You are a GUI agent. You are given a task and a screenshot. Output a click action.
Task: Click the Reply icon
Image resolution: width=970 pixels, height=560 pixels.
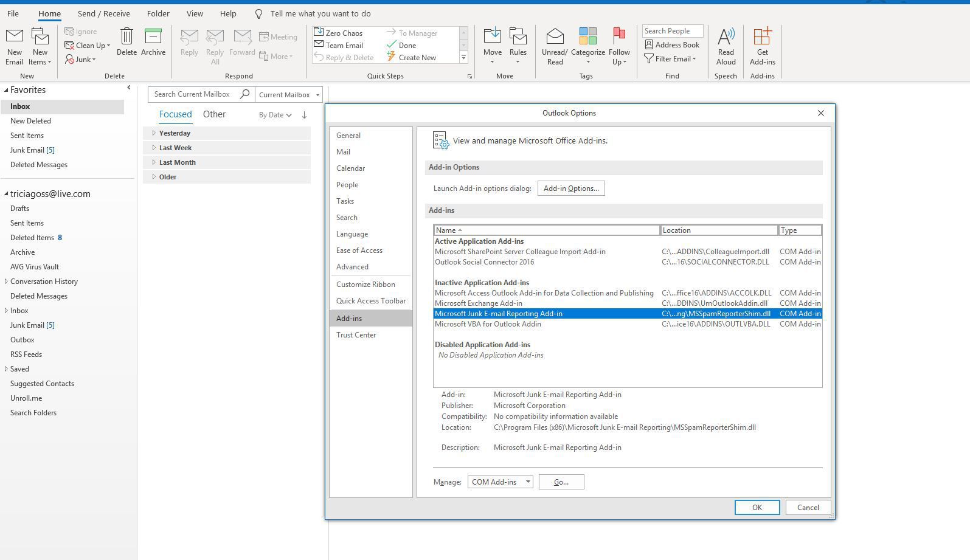[x=189, y=37]
